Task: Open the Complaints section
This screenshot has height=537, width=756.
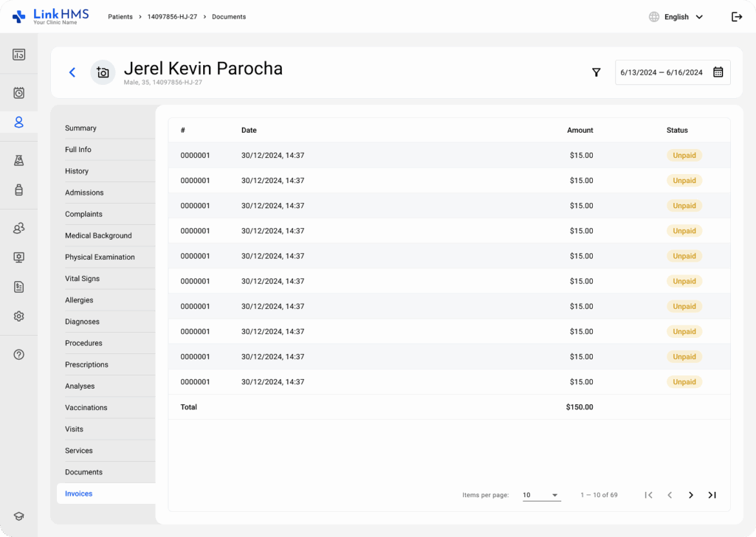Action: (x=83, y=214)
